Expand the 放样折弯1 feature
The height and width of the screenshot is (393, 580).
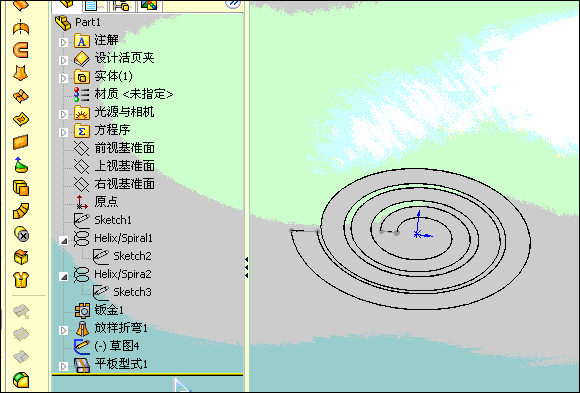[64, 330]
